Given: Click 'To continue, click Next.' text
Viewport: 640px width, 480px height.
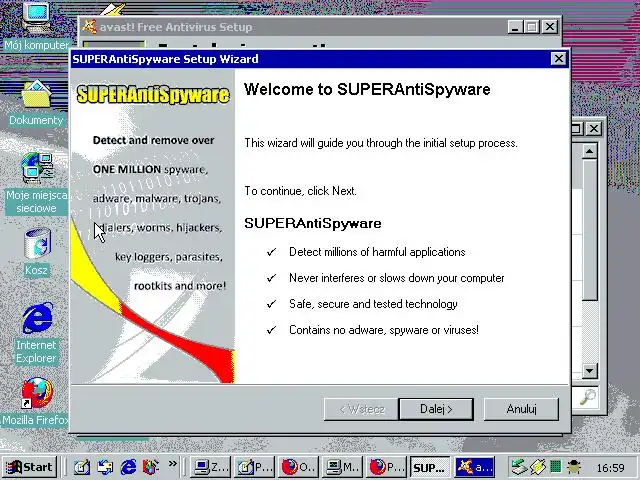Looking at the screenshot, I should pos(300,191).
